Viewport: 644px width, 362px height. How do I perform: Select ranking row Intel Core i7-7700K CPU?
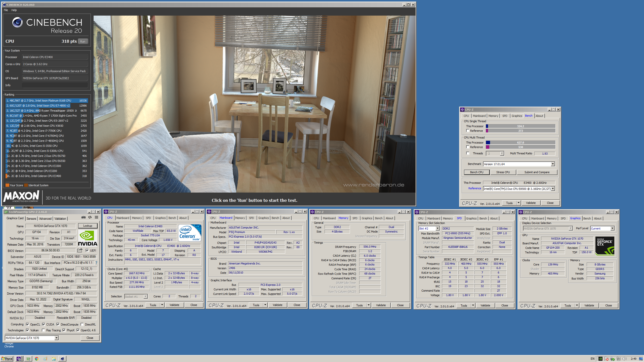(47, 131)
